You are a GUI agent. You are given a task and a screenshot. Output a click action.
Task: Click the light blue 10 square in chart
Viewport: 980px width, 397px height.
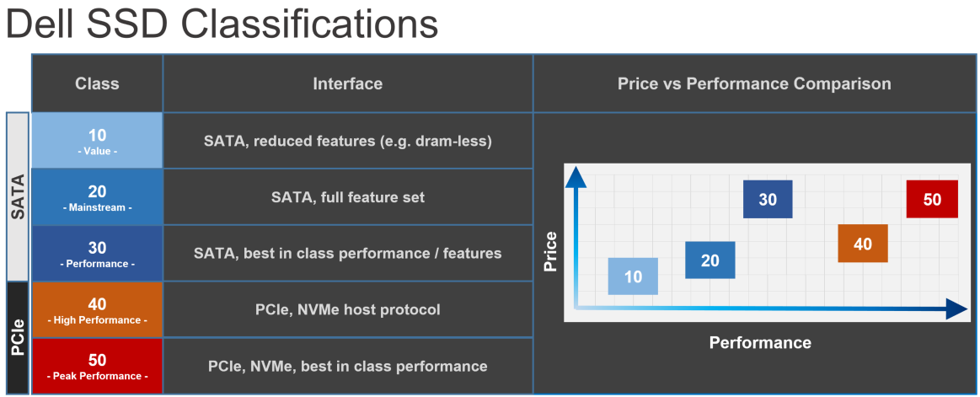tap(633, 276)
